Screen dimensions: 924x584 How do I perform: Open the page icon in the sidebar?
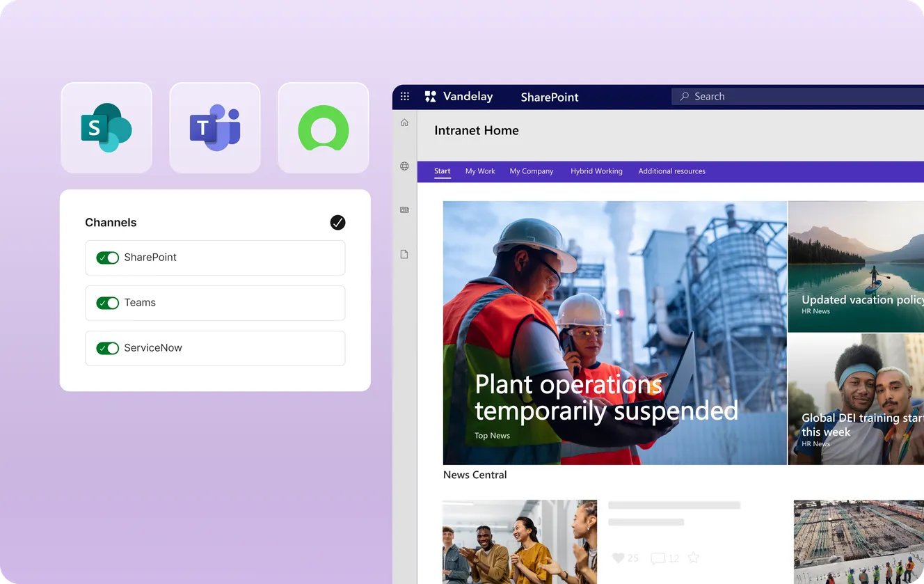tap(404, 255)
